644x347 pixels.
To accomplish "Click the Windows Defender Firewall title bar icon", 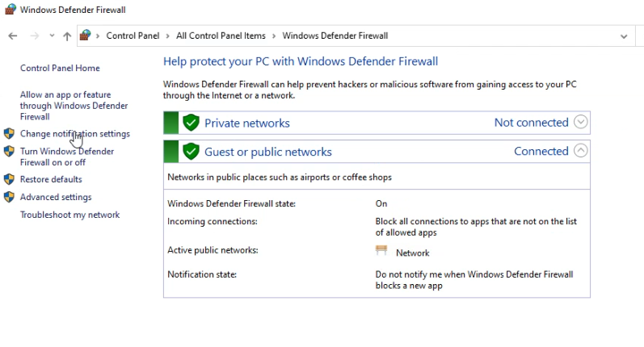I will [11, 10].
